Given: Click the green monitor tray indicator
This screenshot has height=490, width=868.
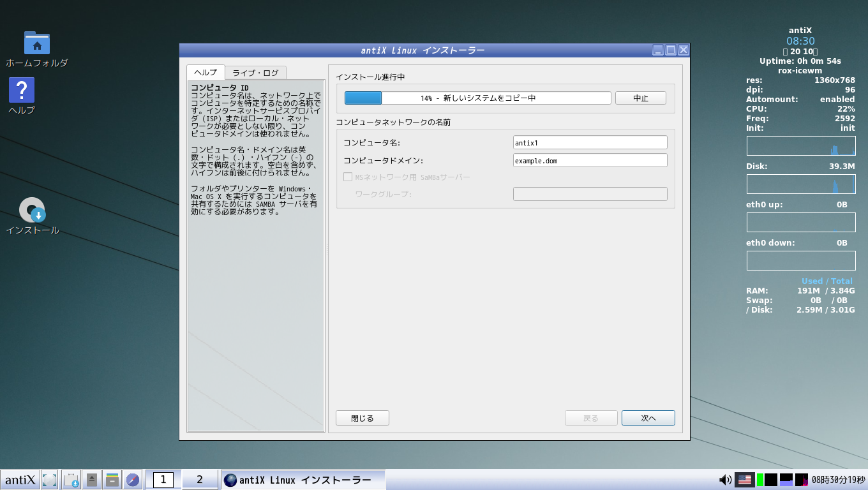Looking at the screenshot, I should pyautogui.click(x=760, y=480).
